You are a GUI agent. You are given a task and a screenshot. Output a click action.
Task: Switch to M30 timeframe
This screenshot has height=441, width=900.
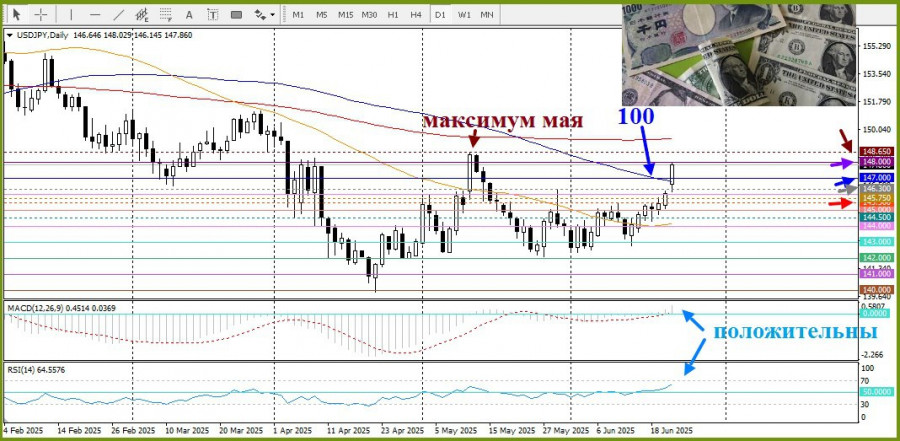369,14
